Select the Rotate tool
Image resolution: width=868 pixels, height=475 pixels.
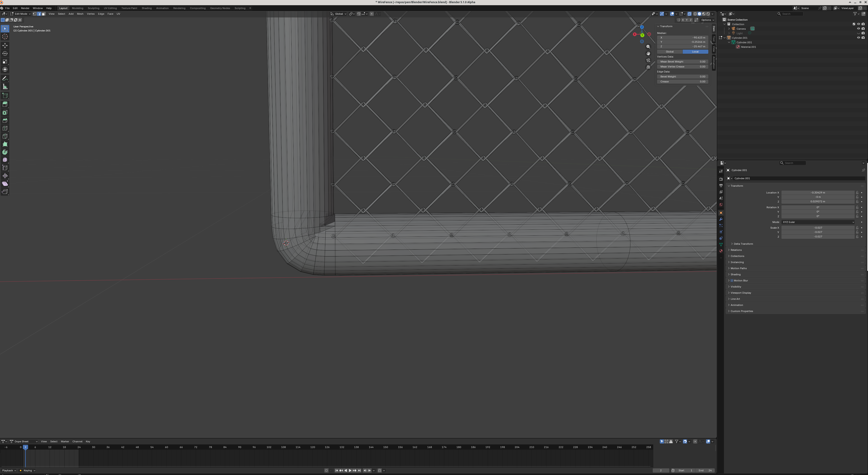pyautogui.click(x=5, y=54)
